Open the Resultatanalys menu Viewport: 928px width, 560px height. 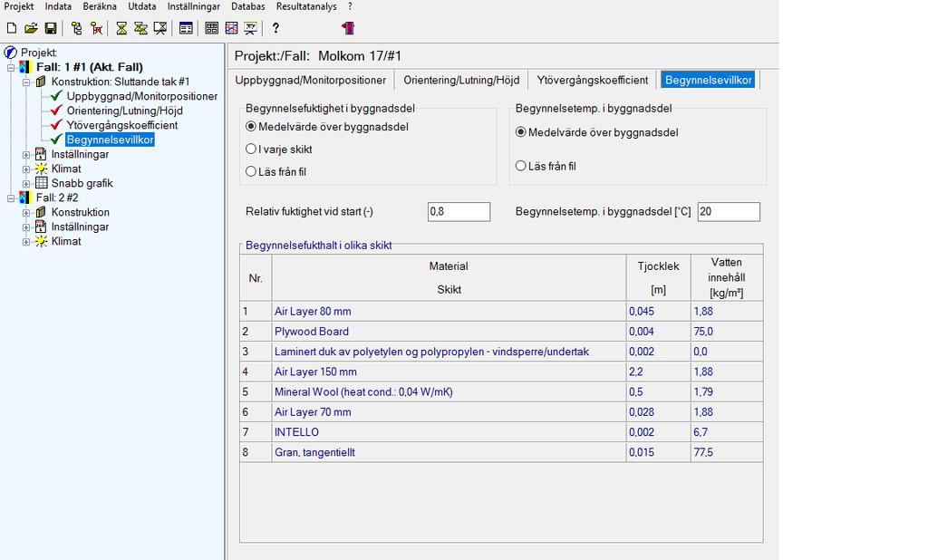pyautogui.click(x=306, y=6)
